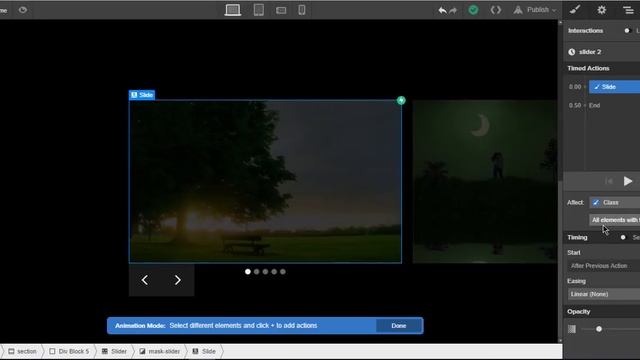Select Div Block 5 breadcrumb
Screen dimensions: 640x360
click(x=69, y=351)
